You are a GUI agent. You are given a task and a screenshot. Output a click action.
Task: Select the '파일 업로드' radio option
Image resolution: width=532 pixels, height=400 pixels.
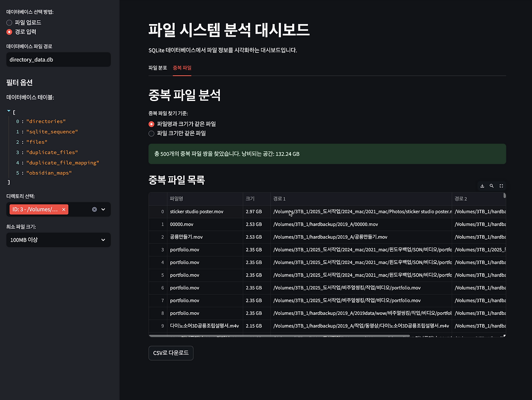pyautogui.click(x=9, y=22)
